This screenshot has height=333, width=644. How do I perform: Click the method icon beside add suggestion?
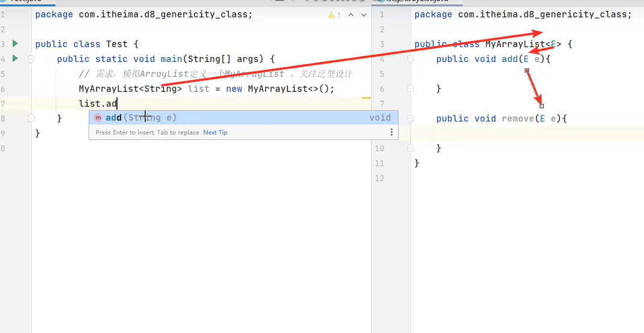pos(98,118)
